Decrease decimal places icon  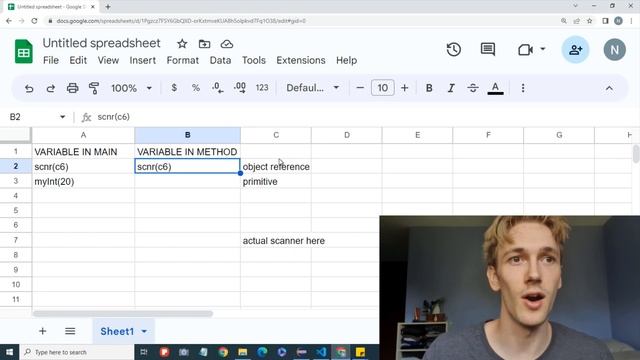(x=218, y=88)
